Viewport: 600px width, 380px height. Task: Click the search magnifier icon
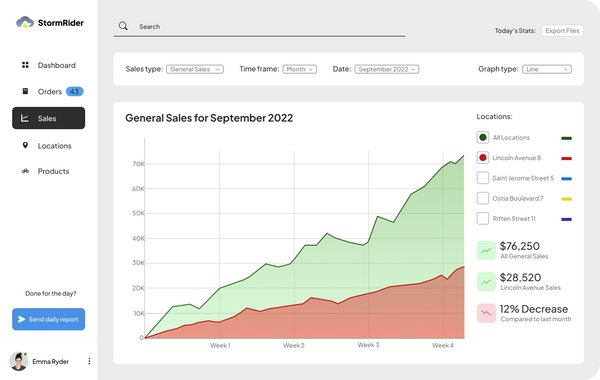(x=123, y=26)
